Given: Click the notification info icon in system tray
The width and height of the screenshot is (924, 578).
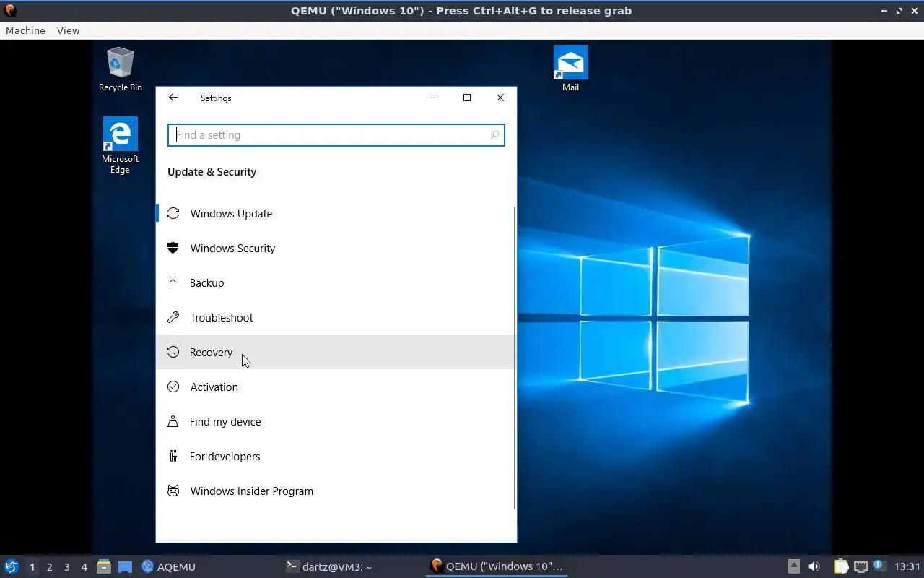Looking at the screenshot, I should [879, 566].
